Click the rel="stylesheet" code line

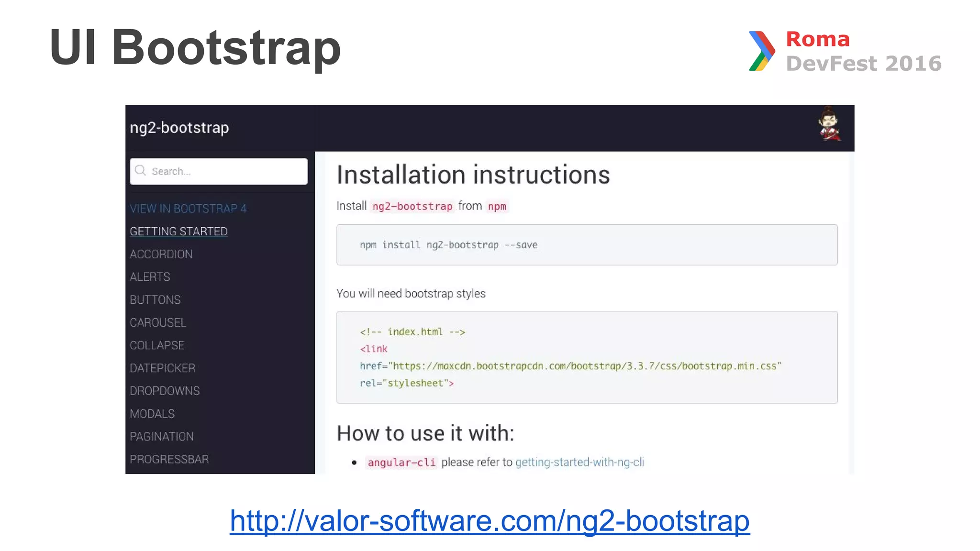[407, 383]
